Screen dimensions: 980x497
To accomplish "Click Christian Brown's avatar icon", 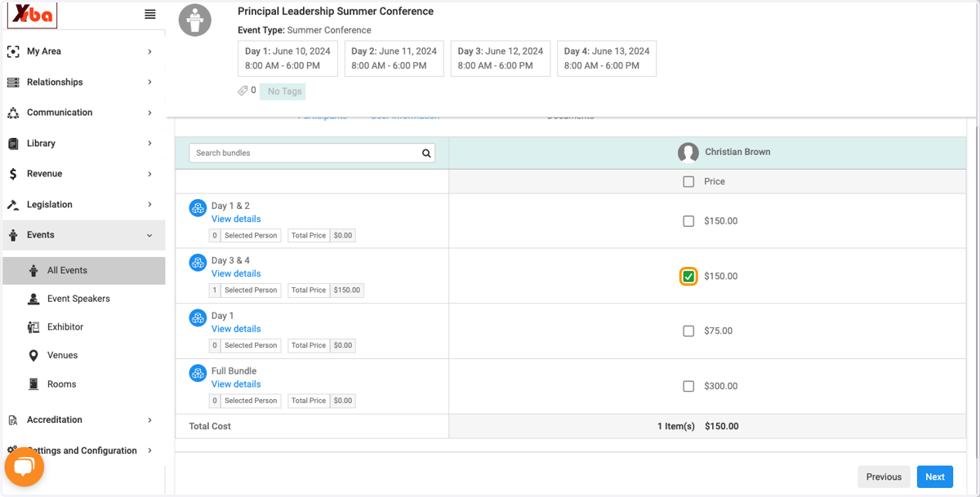I will point(688,152).
